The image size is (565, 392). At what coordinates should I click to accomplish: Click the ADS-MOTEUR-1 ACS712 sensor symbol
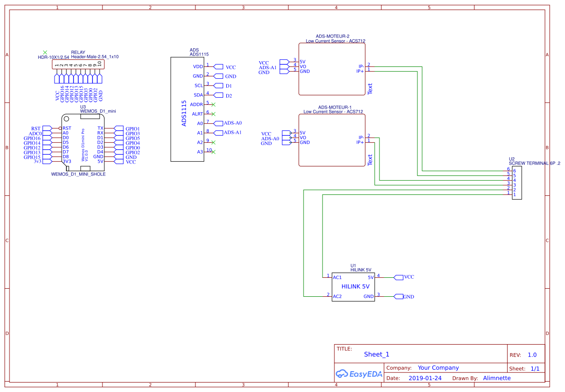[332, 140]
